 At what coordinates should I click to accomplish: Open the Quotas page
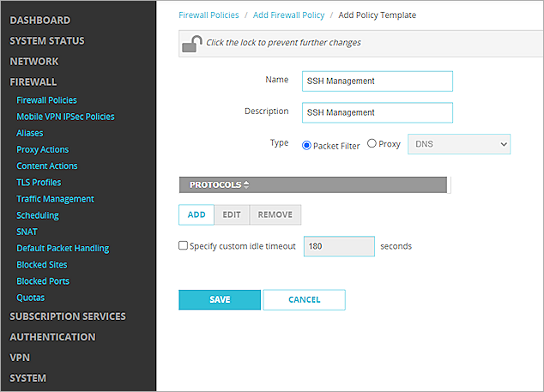pyautogui.click(x=31, y=298)
